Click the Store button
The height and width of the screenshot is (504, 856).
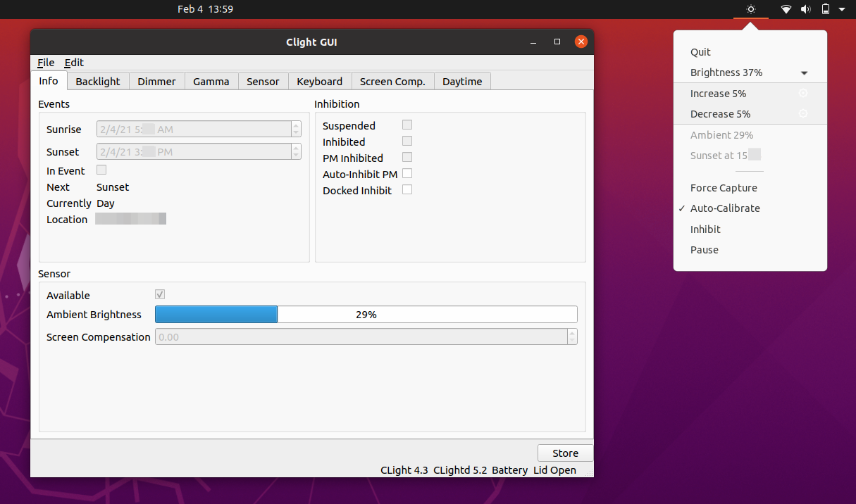pyautogui.click(x=565, y=453)
